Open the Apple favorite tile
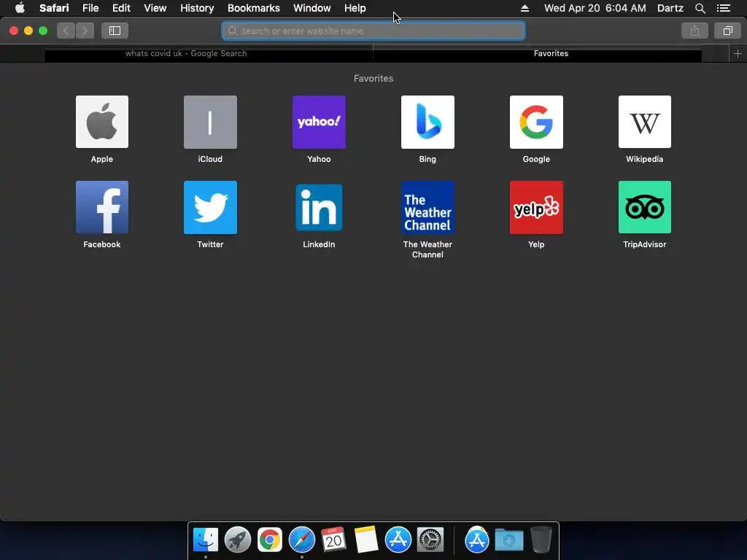 (102, 122)
